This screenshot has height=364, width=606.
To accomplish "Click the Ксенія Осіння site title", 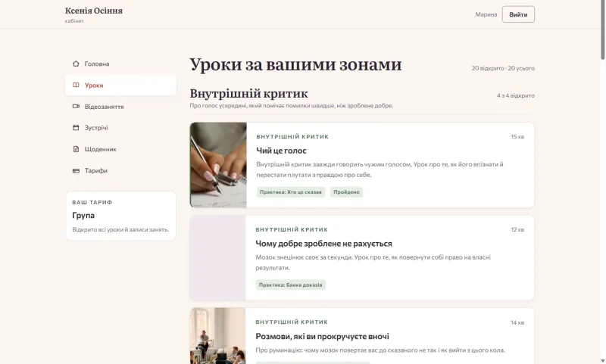I will click(93, 11).
